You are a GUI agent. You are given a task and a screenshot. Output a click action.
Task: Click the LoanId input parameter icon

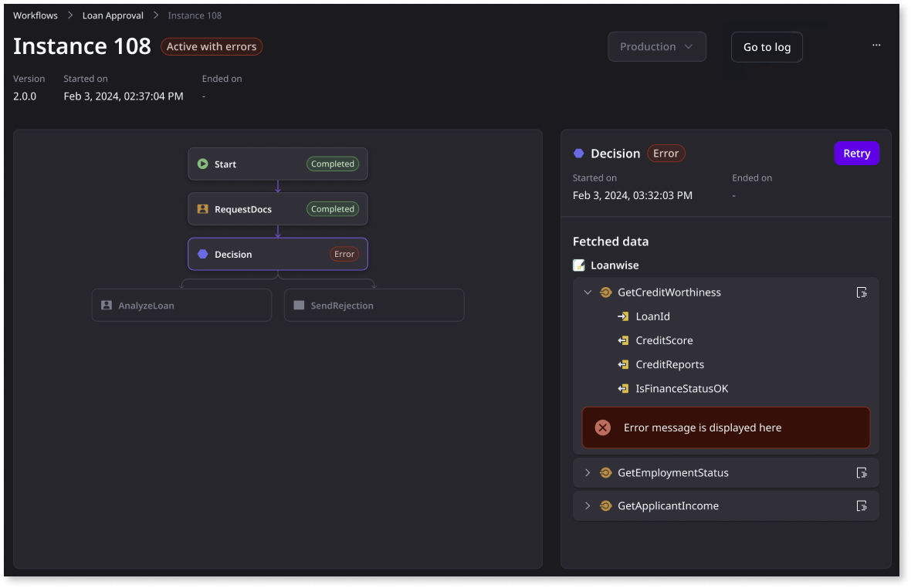pos(624,316)
